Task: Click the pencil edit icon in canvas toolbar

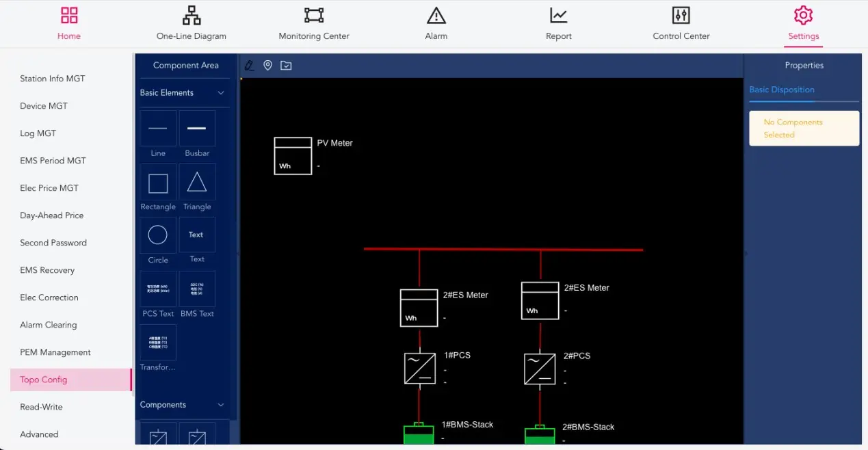Action: [x=249, y=66]
